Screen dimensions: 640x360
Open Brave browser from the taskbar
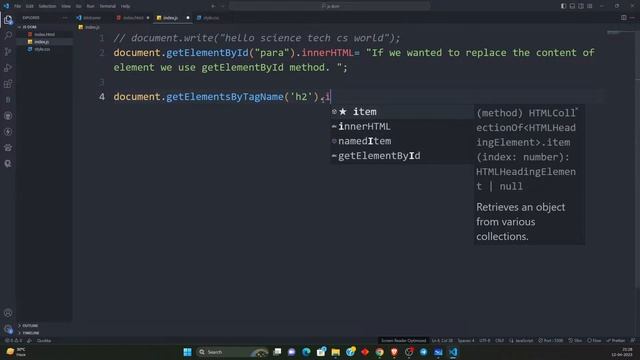click(x=394, y=352)
